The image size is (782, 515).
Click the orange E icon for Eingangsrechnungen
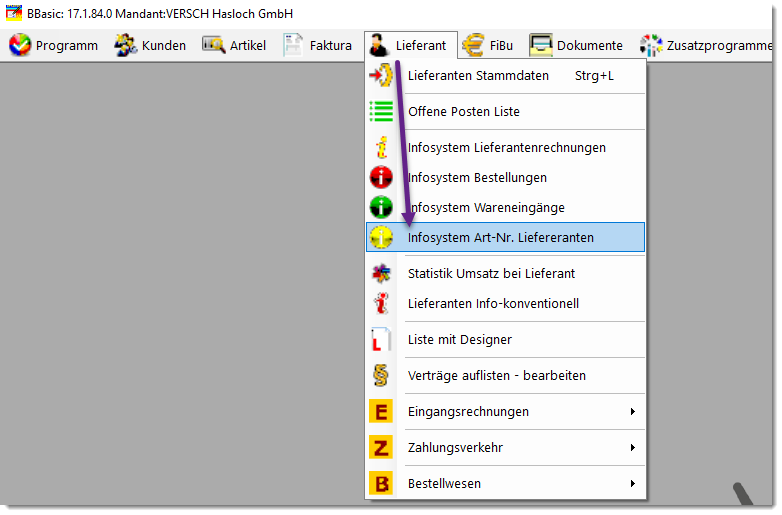pos(381,411)
